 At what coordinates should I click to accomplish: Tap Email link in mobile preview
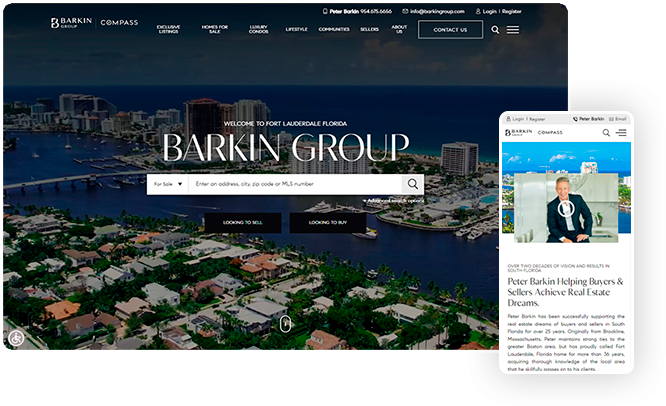pyautogui.click(x=618, y=119)
